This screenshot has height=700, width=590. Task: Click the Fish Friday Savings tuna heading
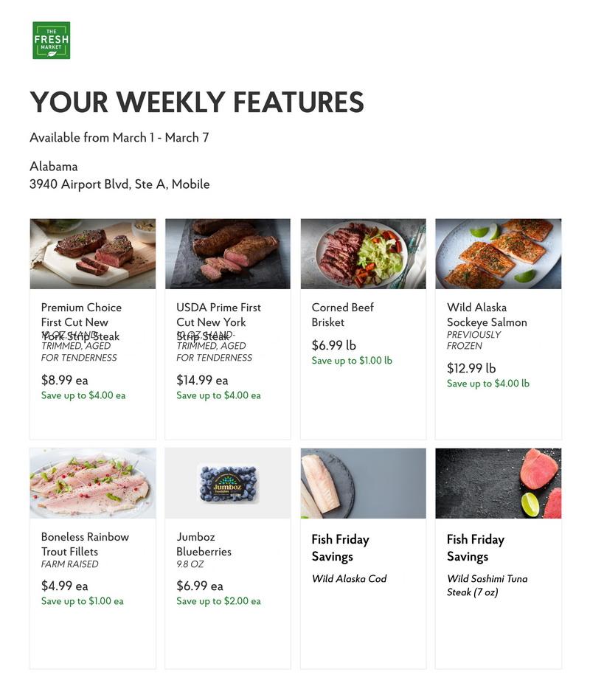[x=476, y=548]
